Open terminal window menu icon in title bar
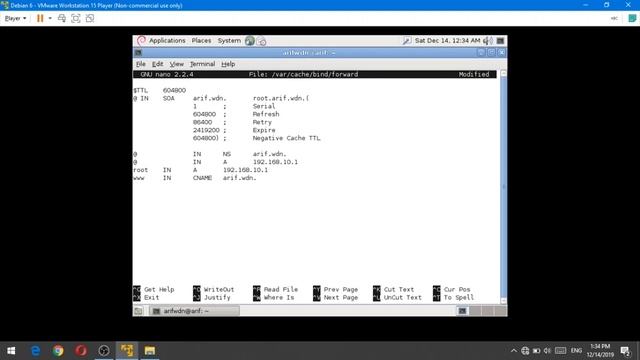The height and width of the screenshot is (360, 640). (x=138, y=53)
